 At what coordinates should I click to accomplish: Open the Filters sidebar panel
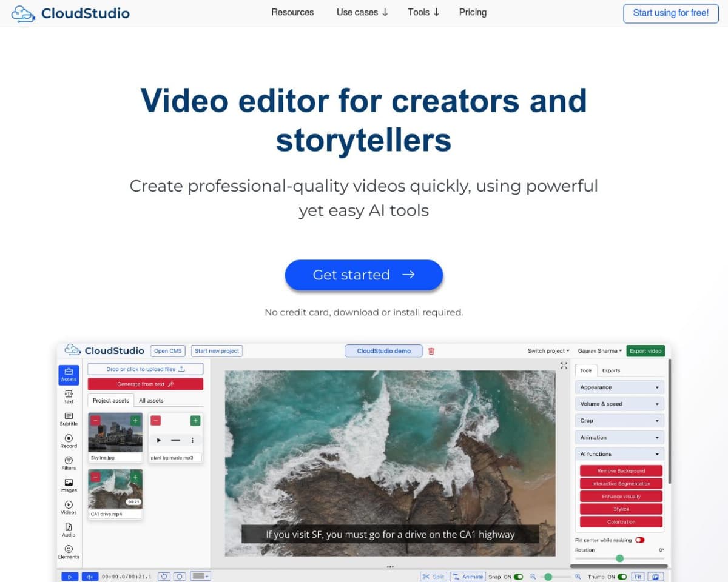(69, 464)
